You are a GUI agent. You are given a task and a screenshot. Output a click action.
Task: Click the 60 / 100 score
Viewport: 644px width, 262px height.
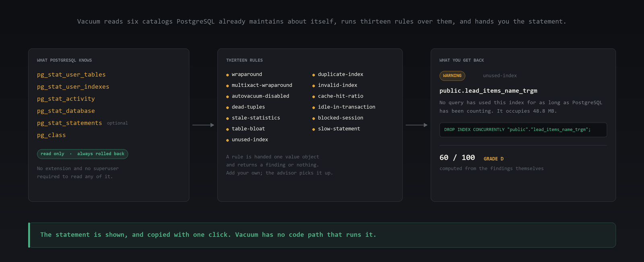click(x=457, y=158)
